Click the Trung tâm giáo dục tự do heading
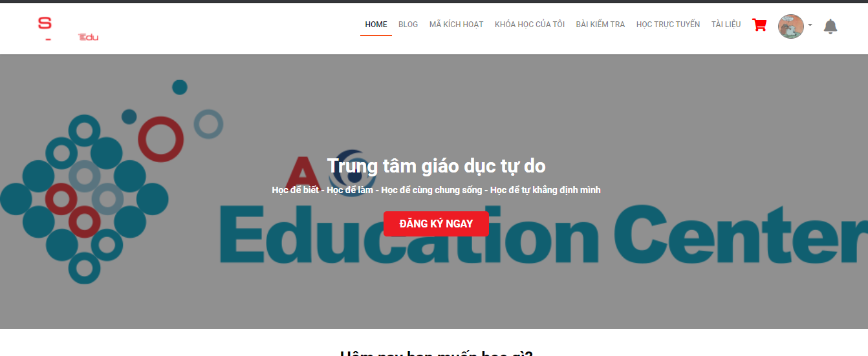This screenshot has height=356, width=868. 436,166
